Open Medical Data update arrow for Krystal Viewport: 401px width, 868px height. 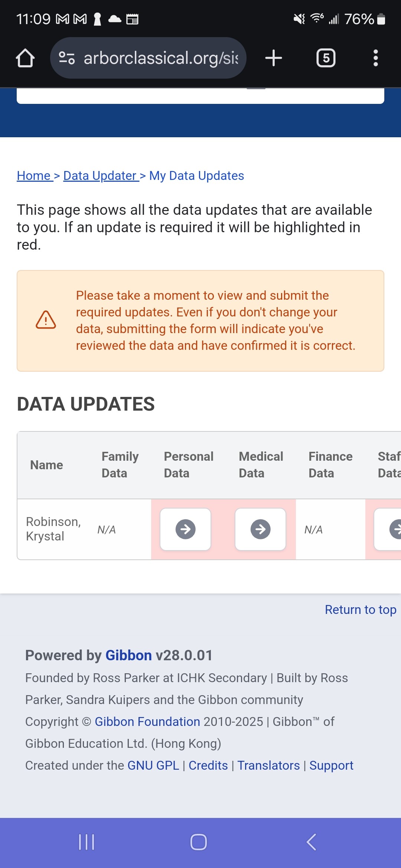260,529
